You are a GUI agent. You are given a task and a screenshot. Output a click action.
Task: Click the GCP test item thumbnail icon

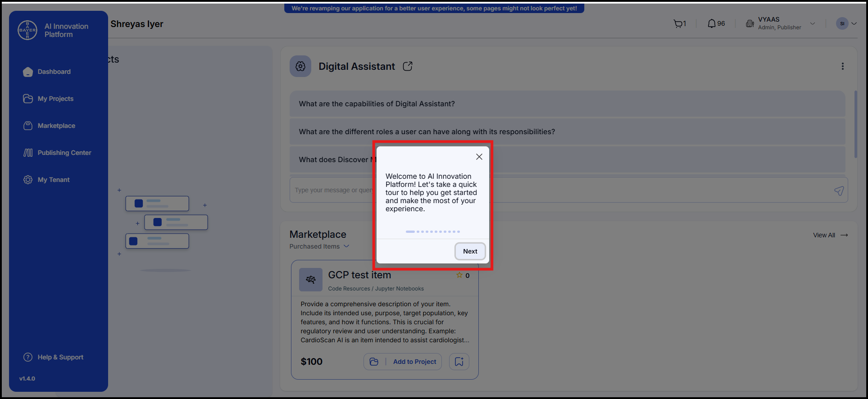click(311, 280)
